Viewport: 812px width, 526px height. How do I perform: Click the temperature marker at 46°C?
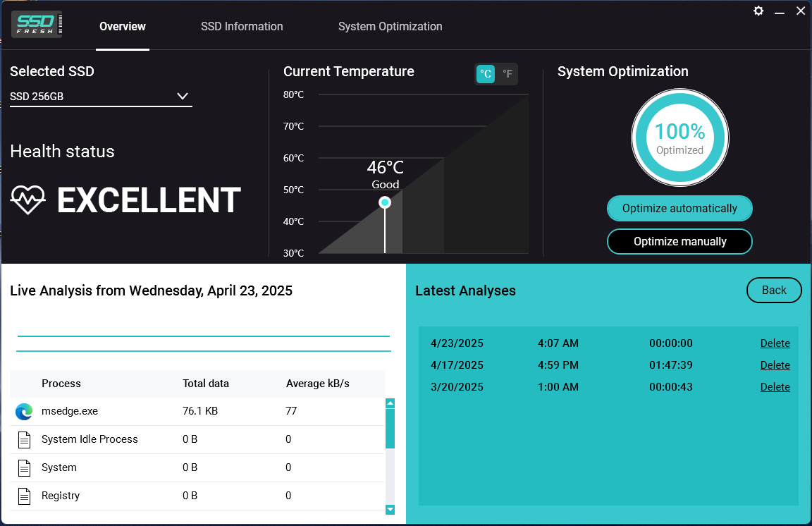pos(385,202)
